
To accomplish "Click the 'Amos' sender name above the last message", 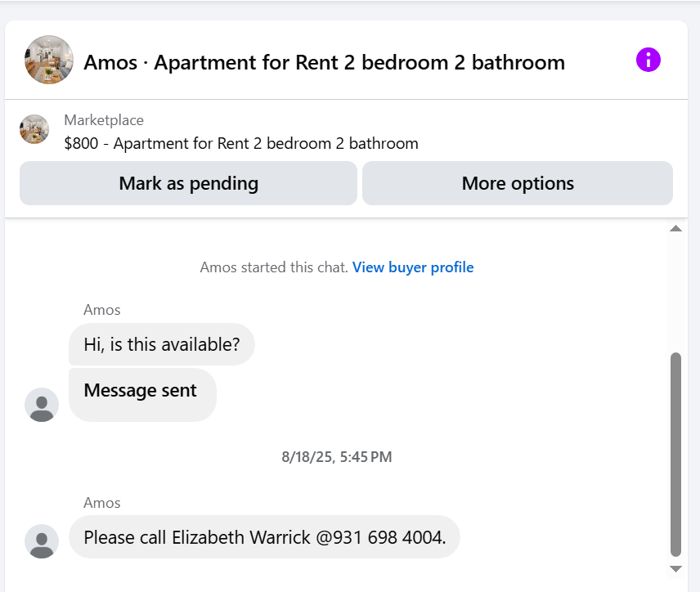I will 101,503.
